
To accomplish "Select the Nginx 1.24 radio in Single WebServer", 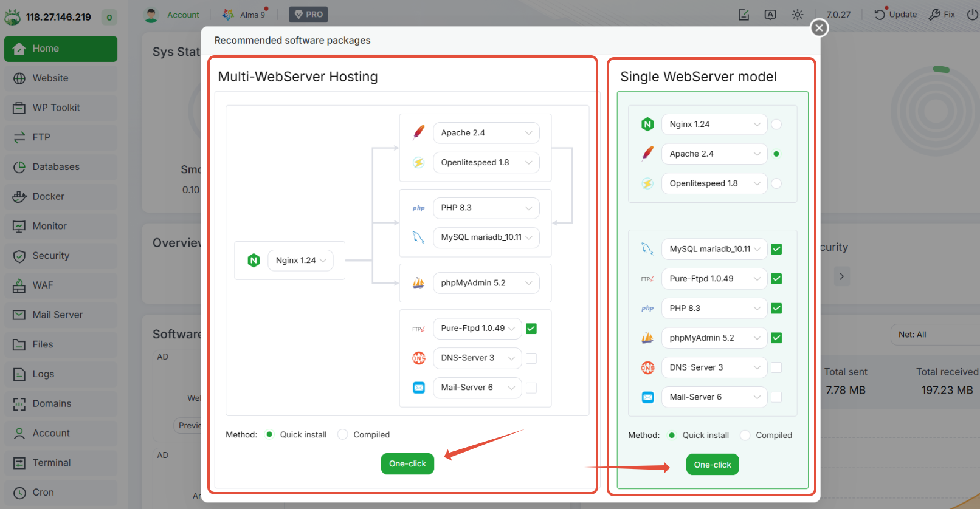I will (776, 125).
